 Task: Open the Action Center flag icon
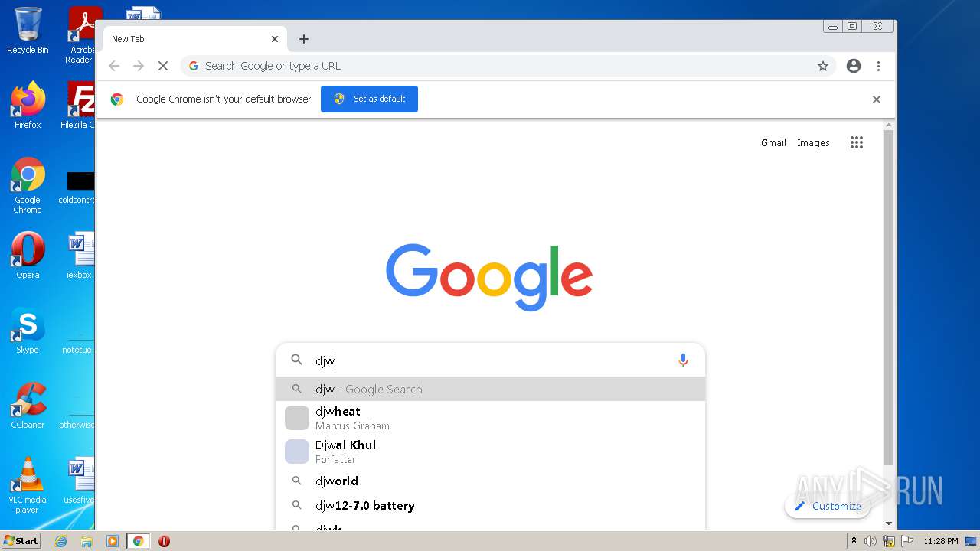907,541
